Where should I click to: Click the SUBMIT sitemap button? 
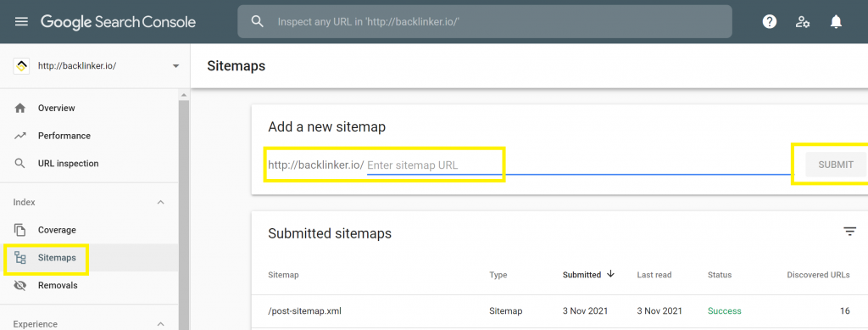(835, 165)
